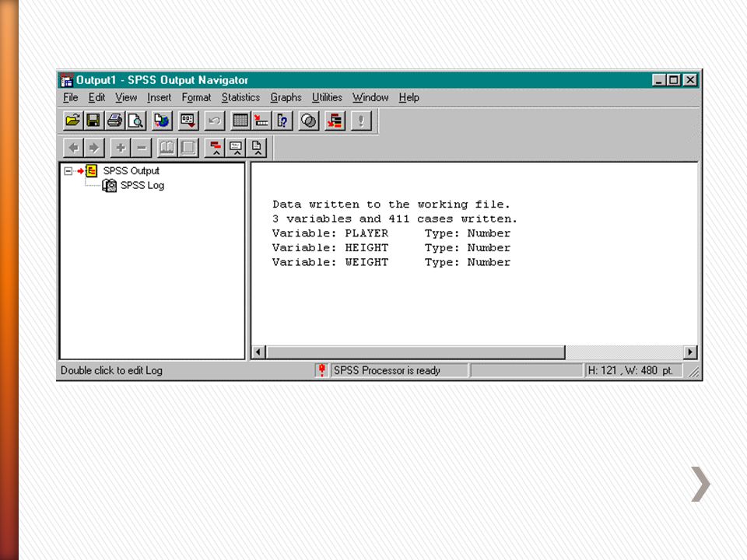
Task: Click the horizontal scrollbar thumb
Action: tap(416, 352)
